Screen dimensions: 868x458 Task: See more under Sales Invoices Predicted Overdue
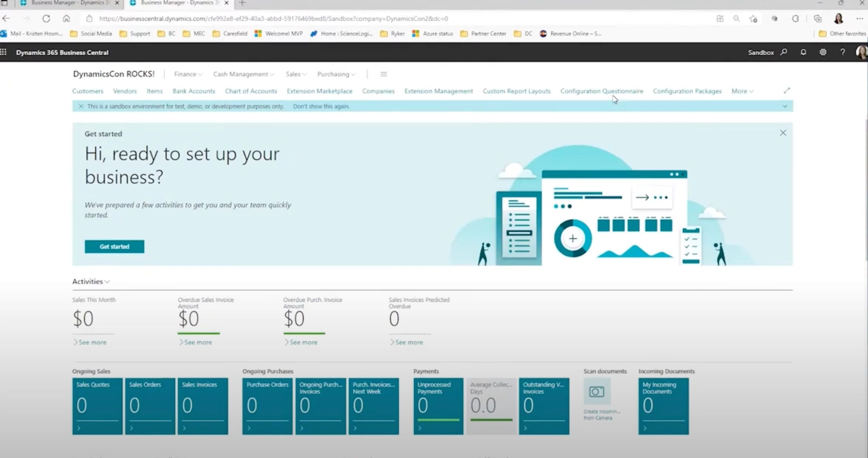407,342
